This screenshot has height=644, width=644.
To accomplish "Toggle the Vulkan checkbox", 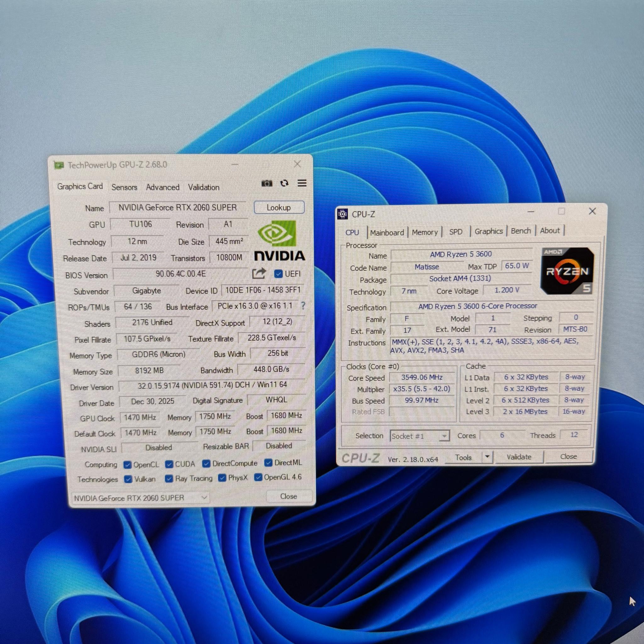I will tap(128, 479).
